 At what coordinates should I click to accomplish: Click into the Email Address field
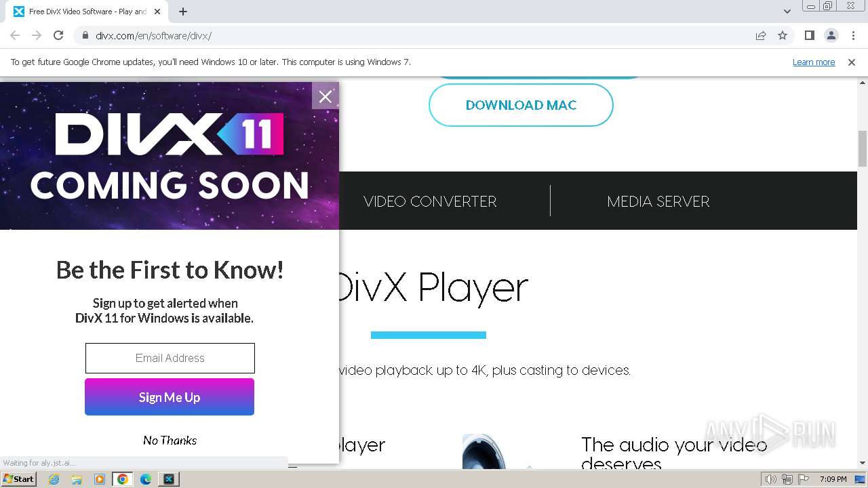coord(170,358)
